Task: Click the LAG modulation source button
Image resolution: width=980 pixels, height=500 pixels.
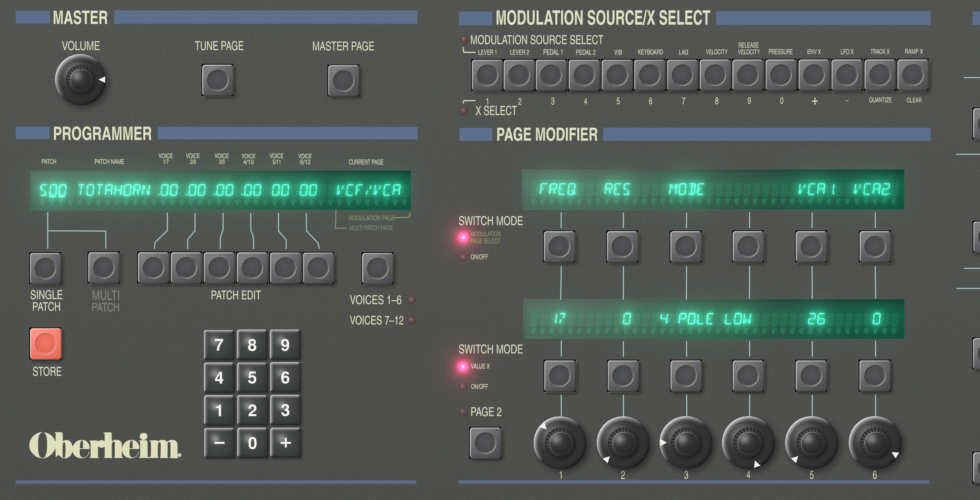Action: coord(683,75)
